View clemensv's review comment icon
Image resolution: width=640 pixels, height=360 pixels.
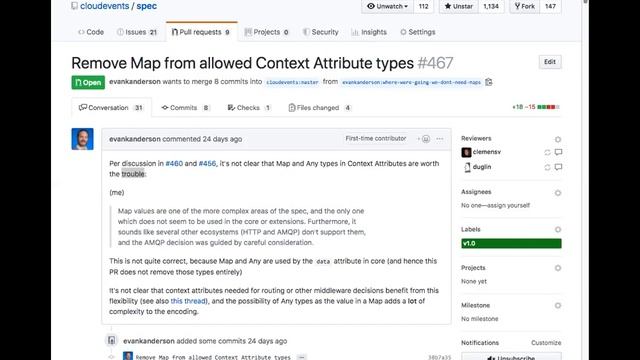pyautogui.click(x=558, y=152)
